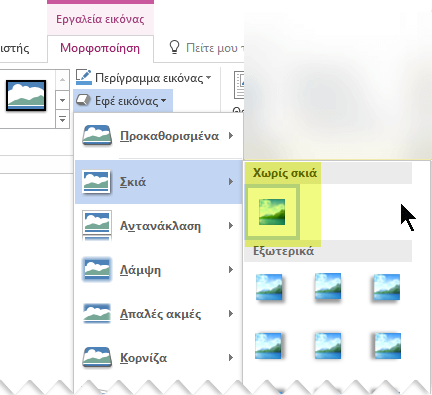This screenshot has width=432, height=395.
Task: Open the Κορνίζα submenu
Action: (x=158, y=358)
